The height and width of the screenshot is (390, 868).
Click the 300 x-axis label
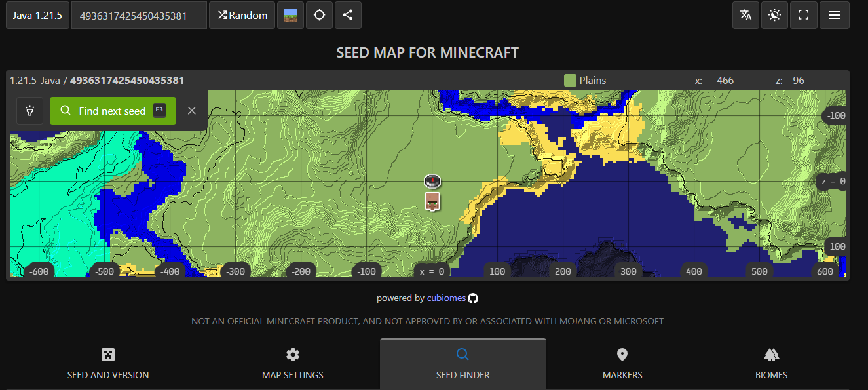point(628,271)
